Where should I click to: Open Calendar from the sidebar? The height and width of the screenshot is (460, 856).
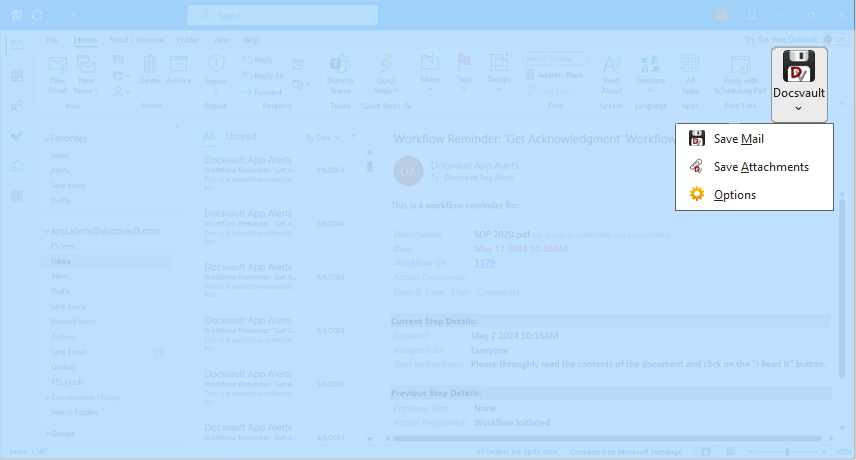coord(17,75)
